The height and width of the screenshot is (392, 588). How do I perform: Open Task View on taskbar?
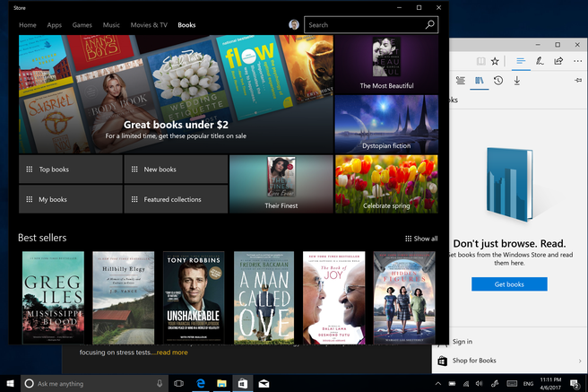tap(179, 383)
